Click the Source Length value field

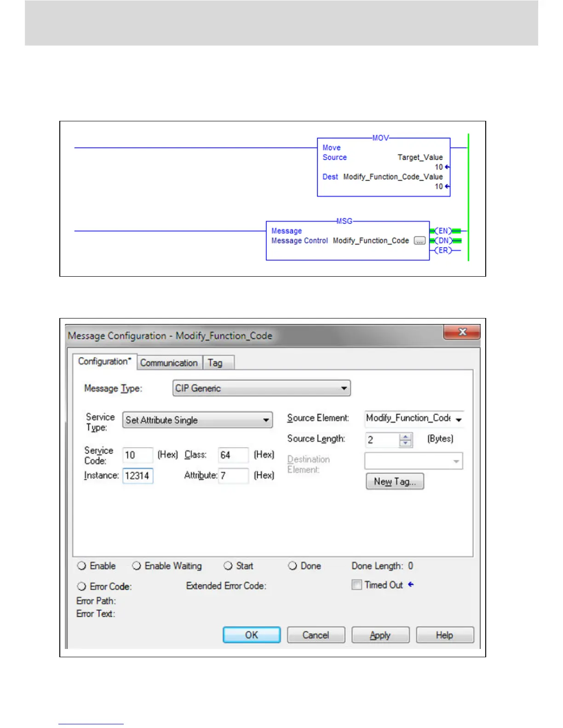pyautogui.click(x=381, y=440)
